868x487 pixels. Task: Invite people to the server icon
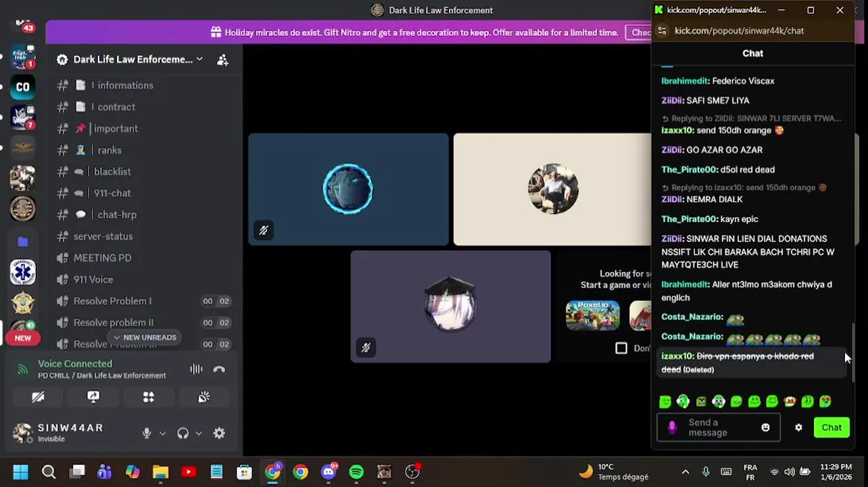[222, 60]
